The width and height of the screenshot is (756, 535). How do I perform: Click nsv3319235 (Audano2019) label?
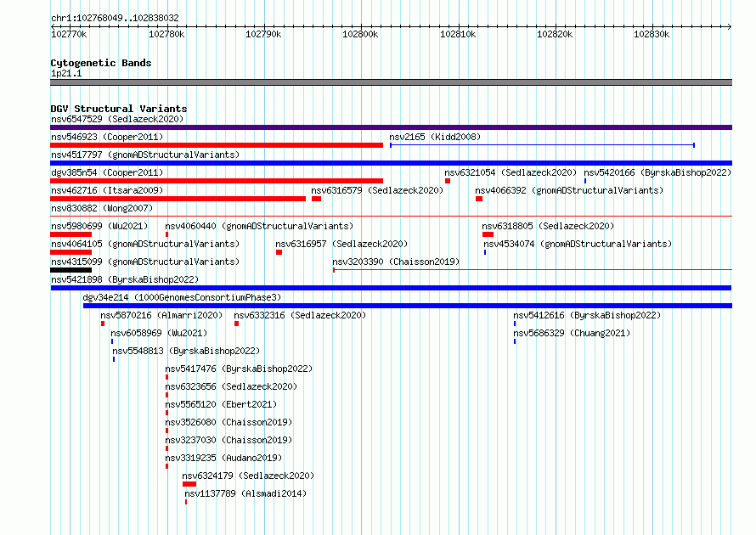pyautogui.click(x=223, y=458)
